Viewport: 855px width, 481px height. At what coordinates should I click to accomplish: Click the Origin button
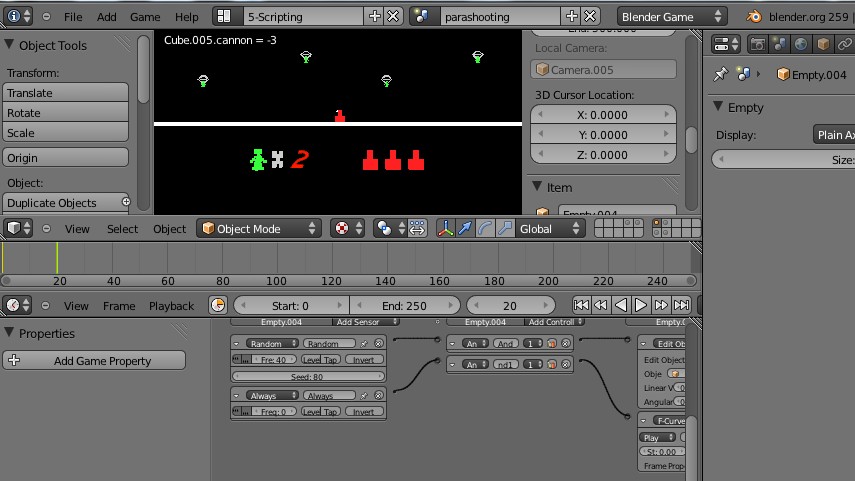[65, 158]
